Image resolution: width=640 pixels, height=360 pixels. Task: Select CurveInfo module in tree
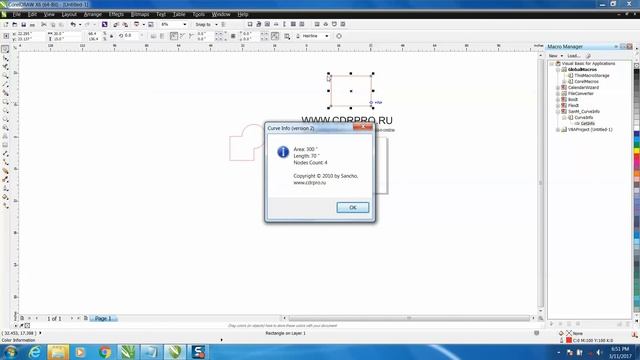click(583, 118)
